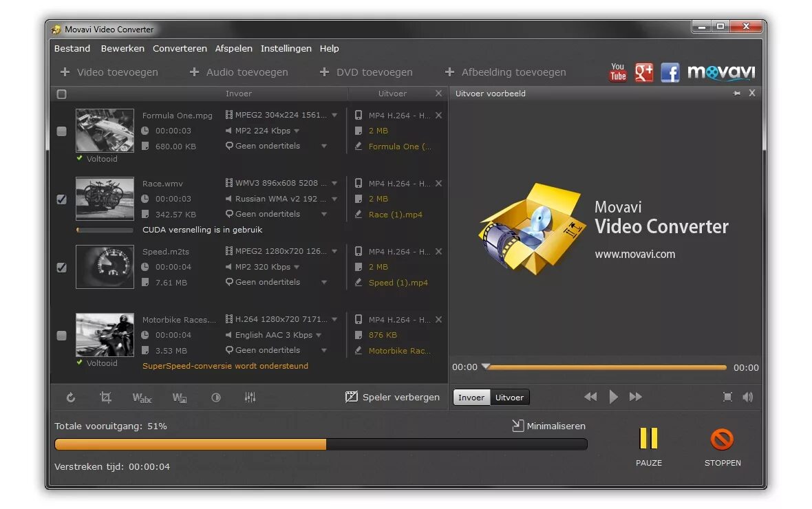The width and height of the screenshot is (812, 509).
Task: Expand WMV3 896x608 video stream dropdown
Action: 334,183
